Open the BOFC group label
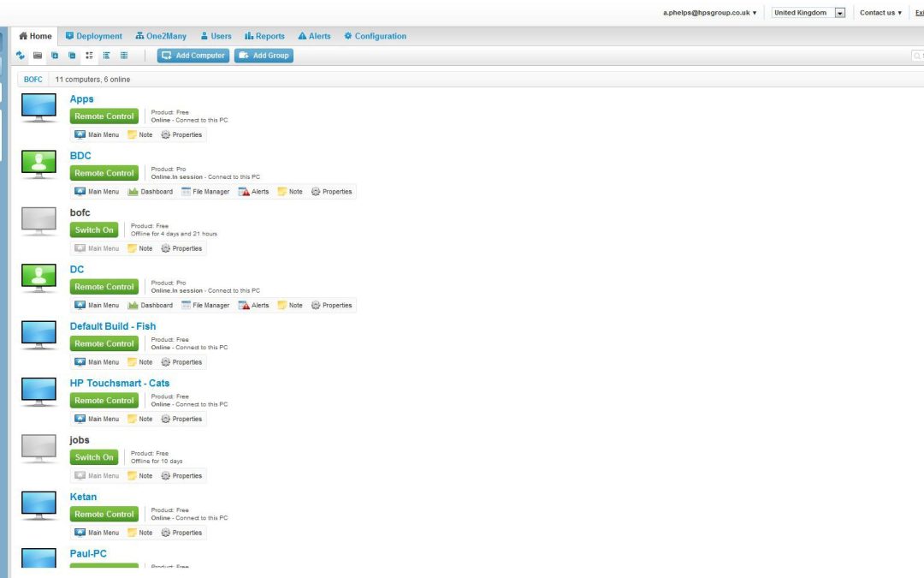The width and height of the screenshot is (924, 578). click(x=33, y=80)
